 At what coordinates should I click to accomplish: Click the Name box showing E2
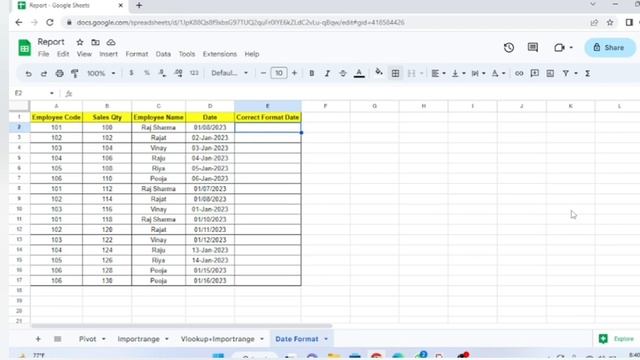click(x=34, y=93)
